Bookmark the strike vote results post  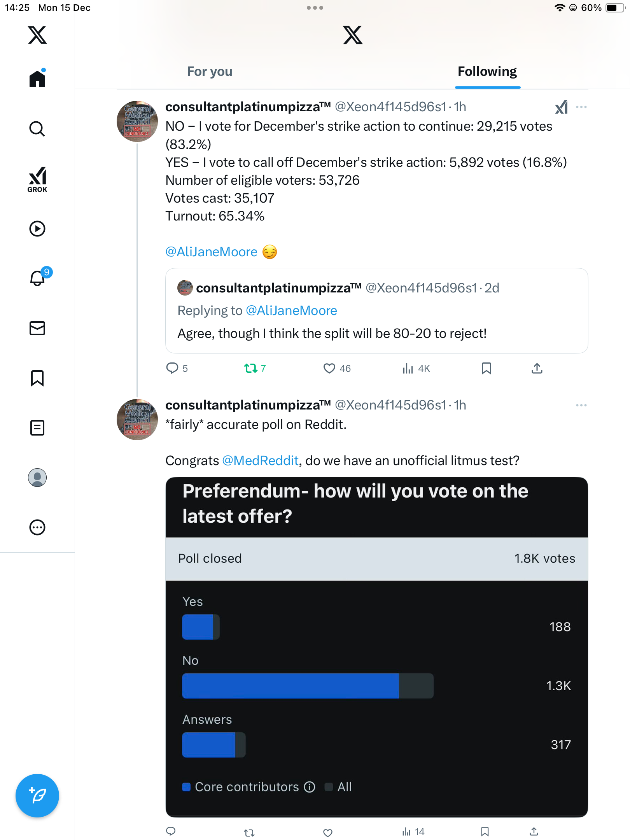click(x=486, y=368)
